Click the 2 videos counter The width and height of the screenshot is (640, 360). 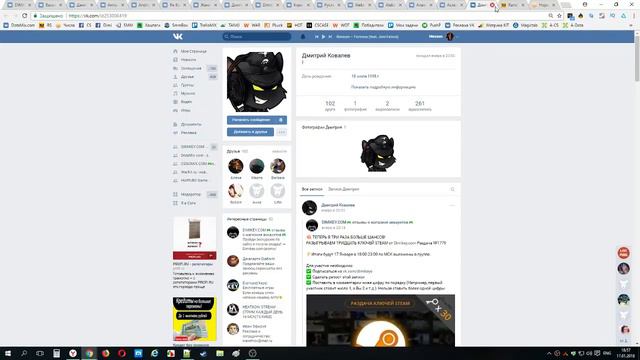click(x=387, y=106)
